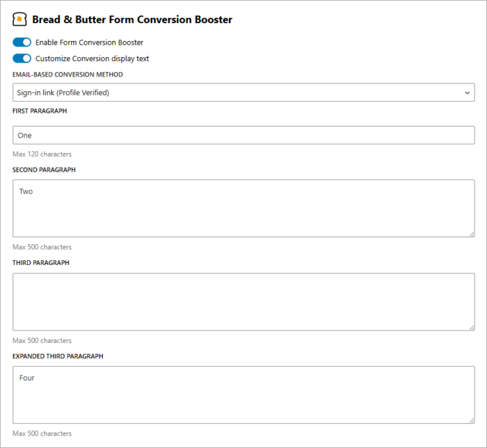Toggle the Enable Form Conversion Booster switch

(22, 42)
